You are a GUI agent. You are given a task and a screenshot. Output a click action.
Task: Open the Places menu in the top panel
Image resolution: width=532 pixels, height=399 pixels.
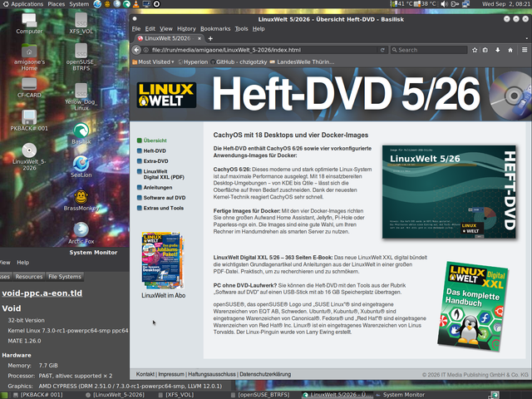pyautogui.click(x=57, y=4)
